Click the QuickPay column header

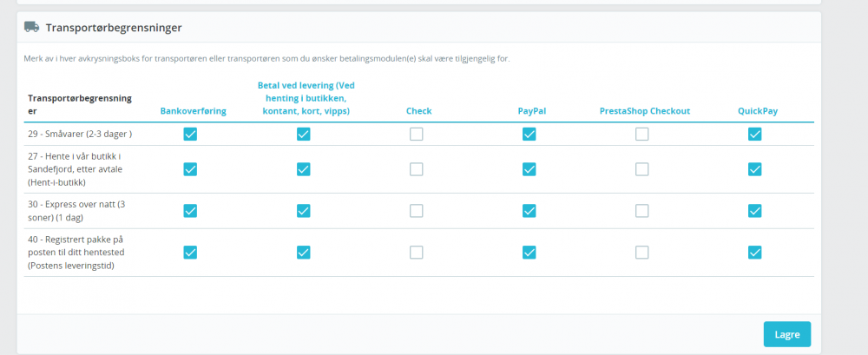pyautogui.click(x=757, y=111)
